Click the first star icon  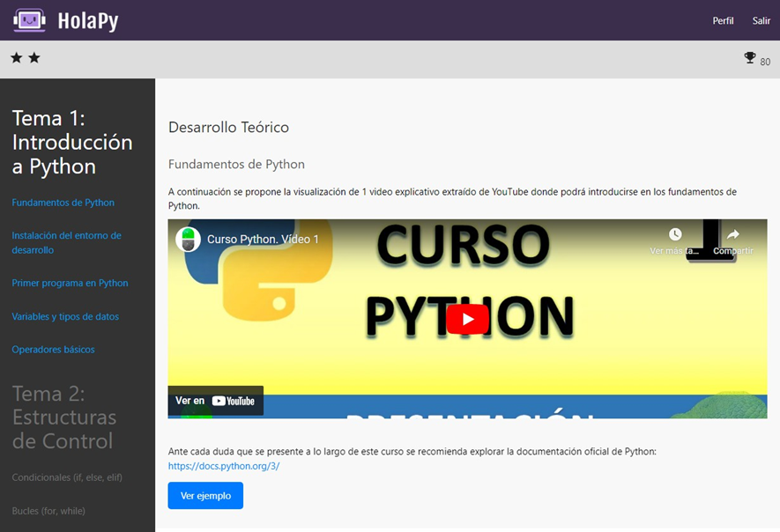point(17,58)
